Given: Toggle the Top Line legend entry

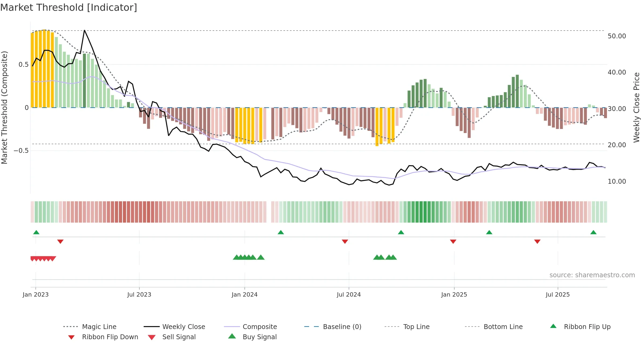Looking at the screenshot, I should (x=407, y=327).
